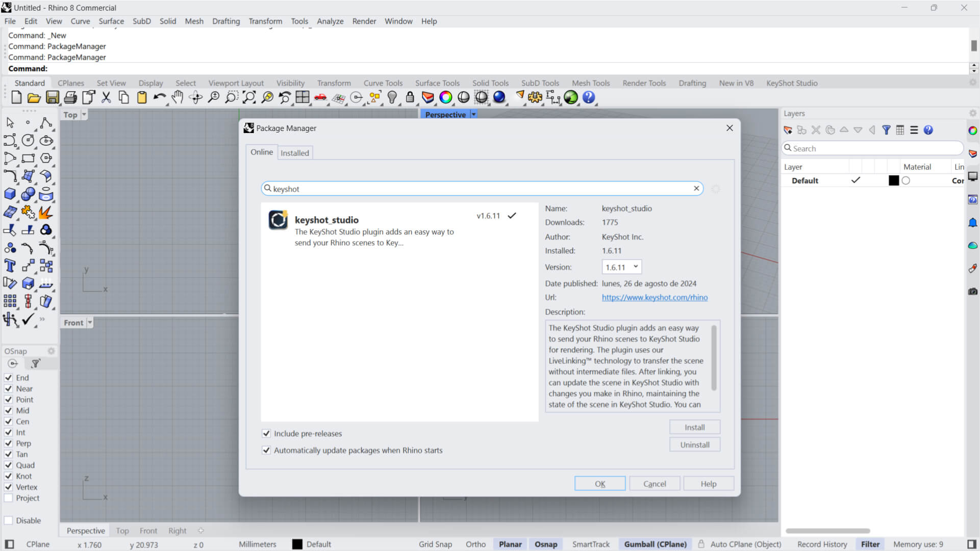
Task: Click the Print icon in toolbar
Action: point(70,97)
